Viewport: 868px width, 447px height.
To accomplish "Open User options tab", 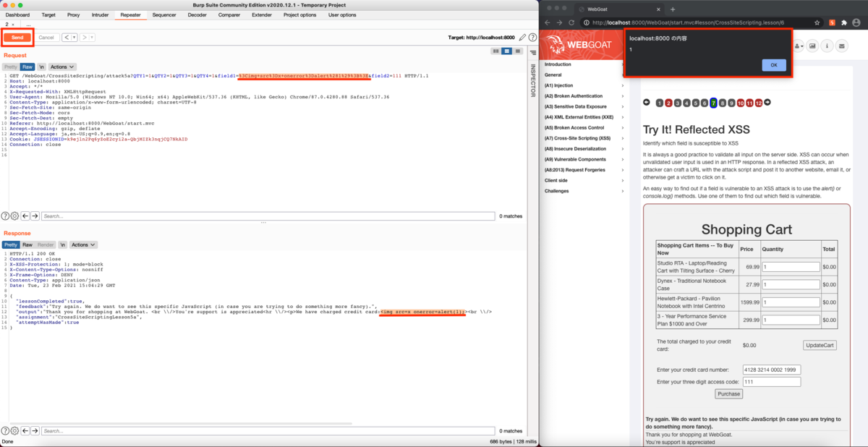I will click(342, 14).
